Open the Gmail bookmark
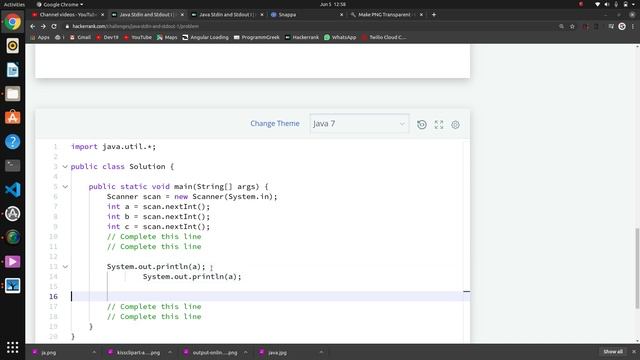 [80, 37]
